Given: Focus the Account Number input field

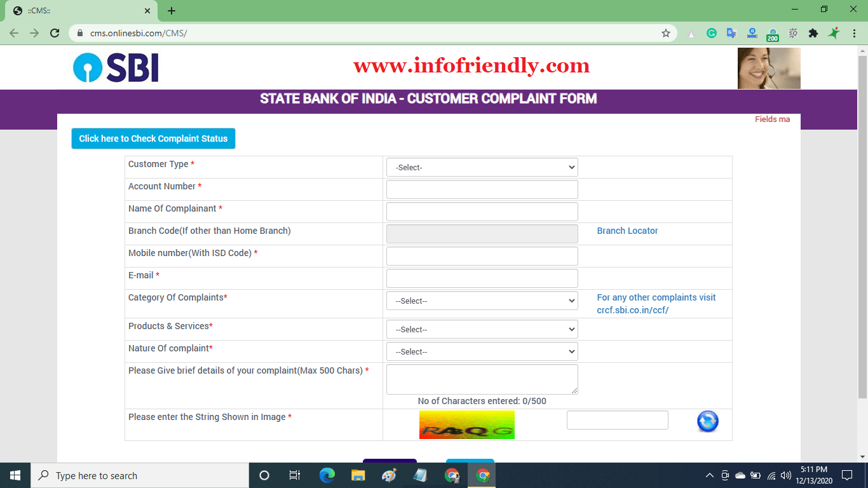Looking at the screenshot, I should pos(482,189).
